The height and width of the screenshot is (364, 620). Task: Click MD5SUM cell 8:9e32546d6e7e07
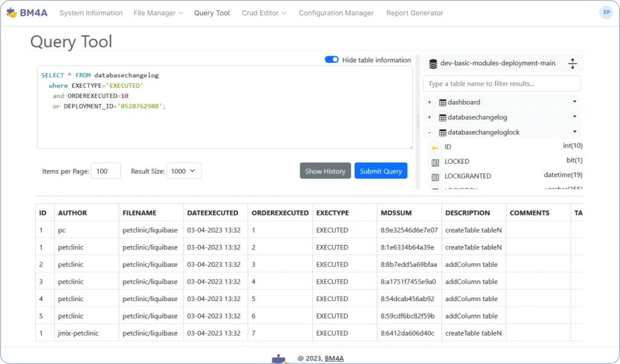[x=409, y=230]
